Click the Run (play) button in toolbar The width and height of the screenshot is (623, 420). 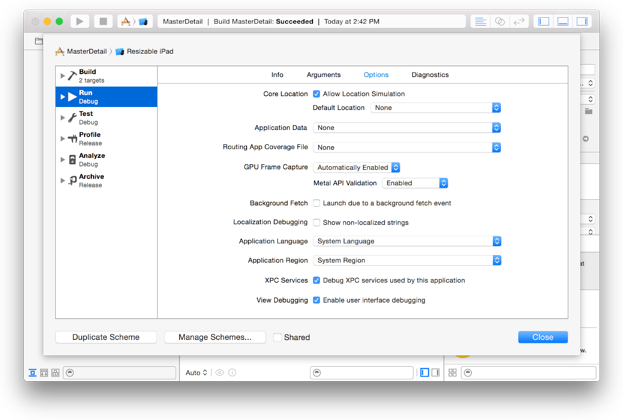[x=79, y=21]
